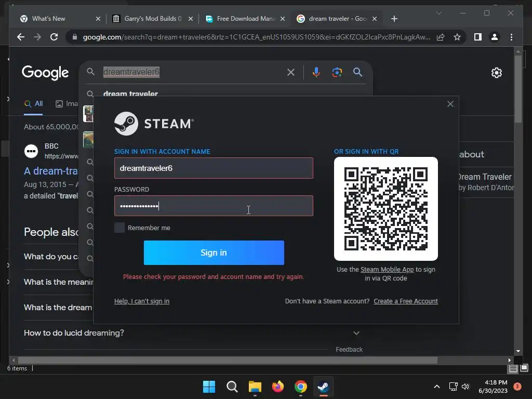
Task: Start voice search with microphone icon
Action: 316,72
